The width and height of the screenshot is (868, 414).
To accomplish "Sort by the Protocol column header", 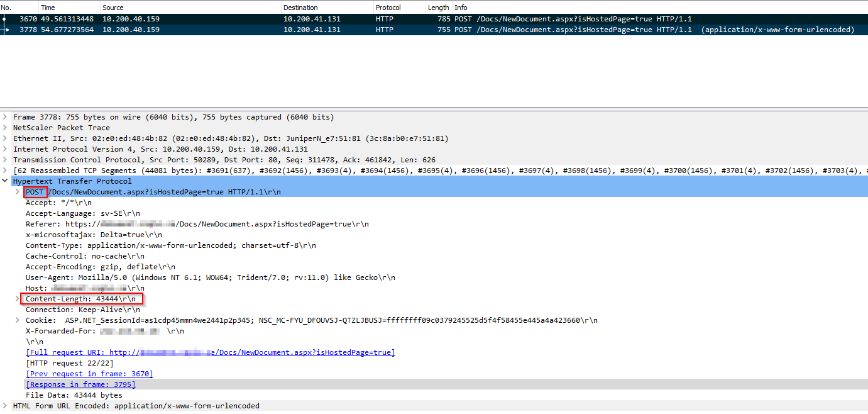I will [x=388, y=8].
